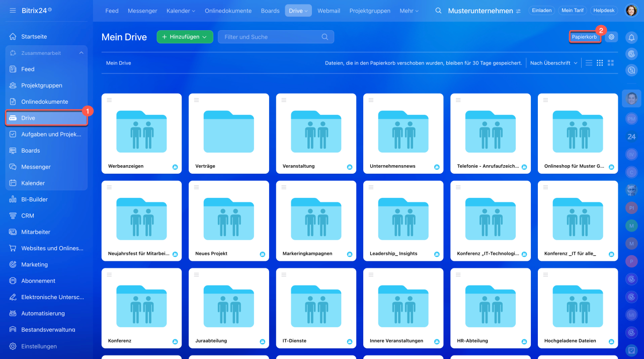Open the Nach Überschrift sort dropdown
The image size is (644, 359).
(553, 63)
